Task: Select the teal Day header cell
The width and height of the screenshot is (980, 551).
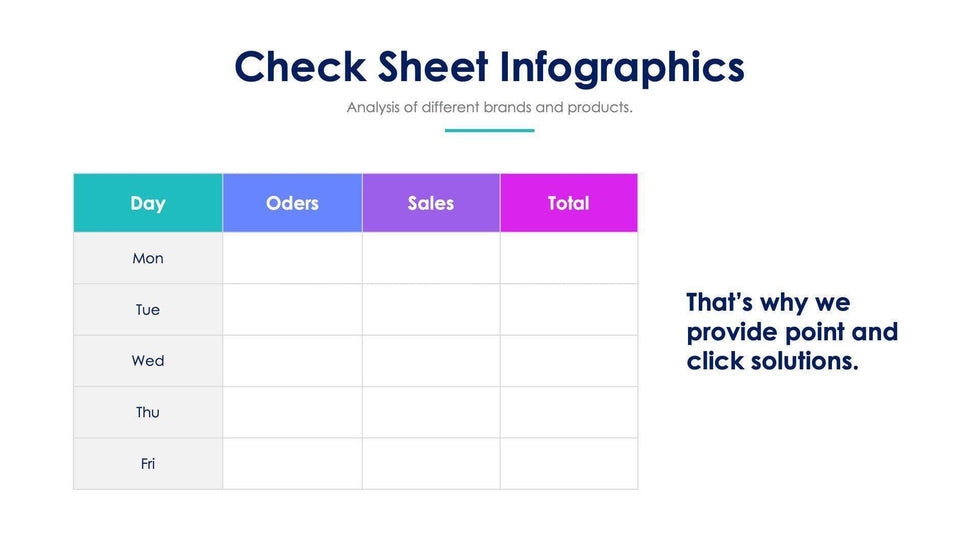Action: (x=148, y=203)
